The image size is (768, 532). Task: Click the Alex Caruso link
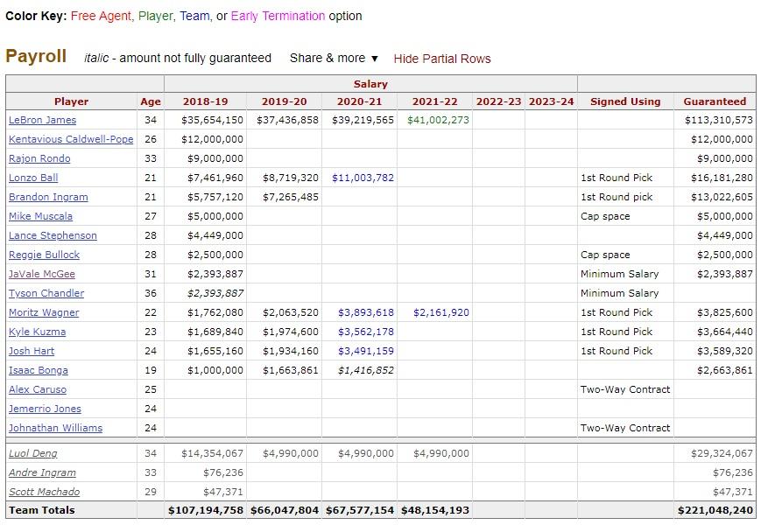38,389
